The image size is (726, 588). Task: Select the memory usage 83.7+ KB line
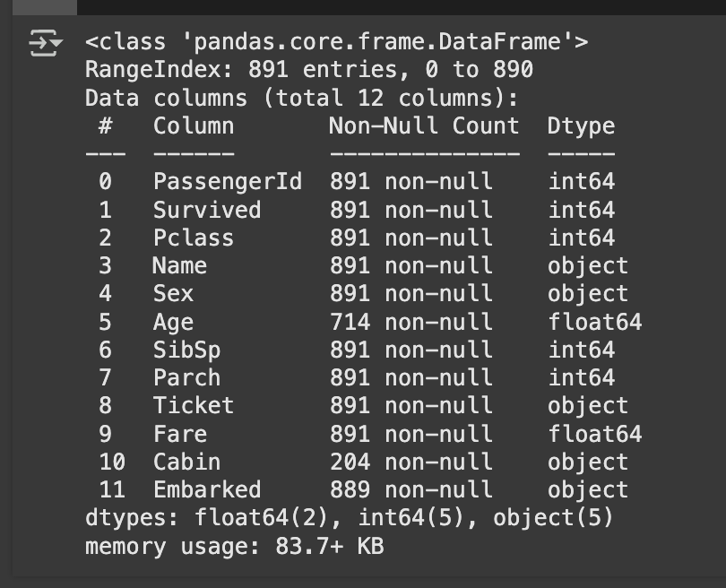[x=235, y=547]
